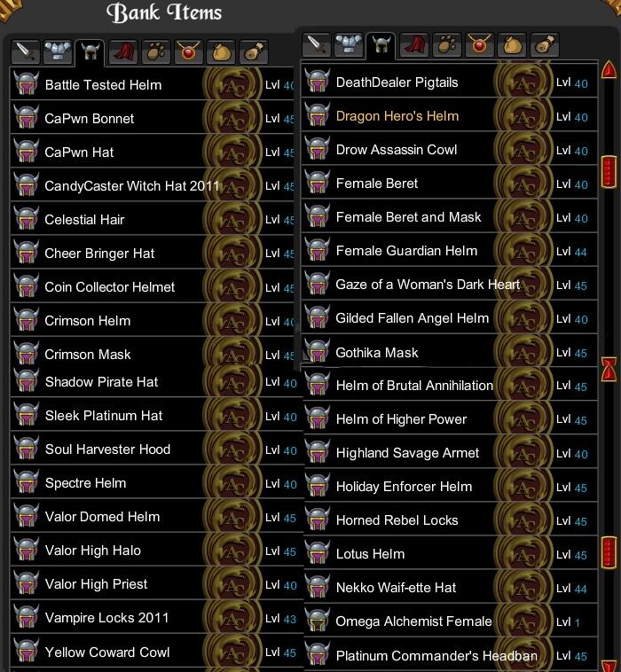Click the scroll up arrow at top
This screenshot has width=621, height=672.
pos(609,70)
